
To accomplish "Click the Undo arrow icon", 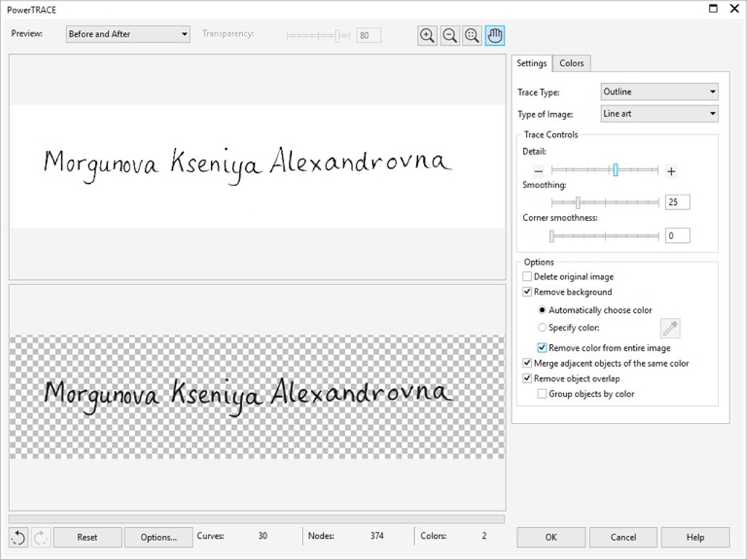I will (x=19, y=537).
